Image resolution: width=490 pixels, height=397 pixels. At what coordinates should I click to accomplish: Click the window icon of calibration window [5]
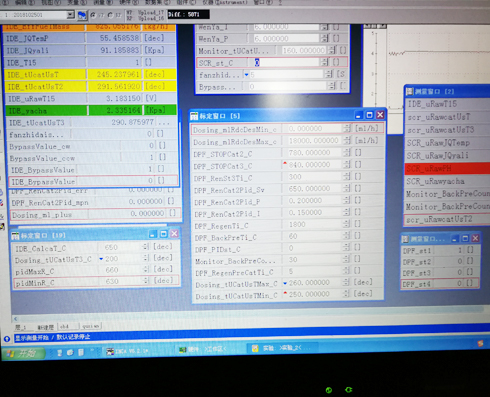[x=194, y=116]
